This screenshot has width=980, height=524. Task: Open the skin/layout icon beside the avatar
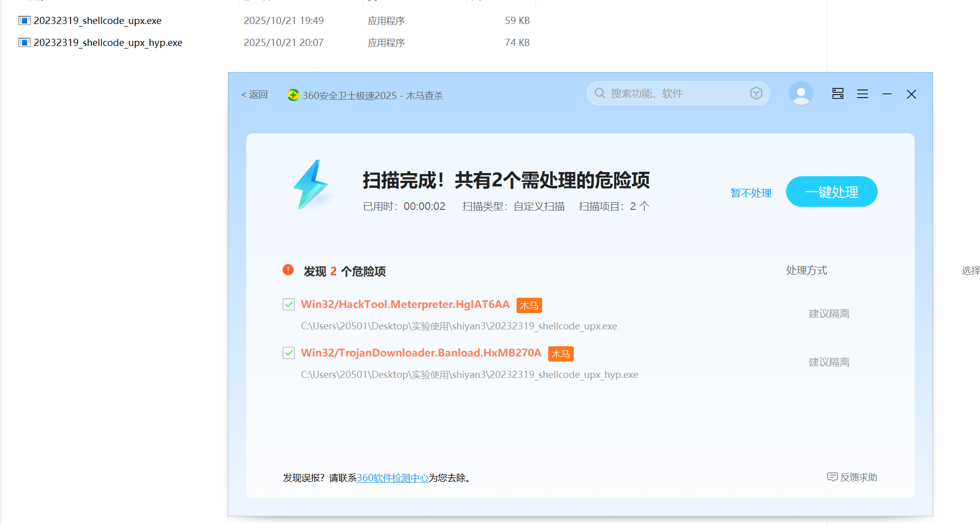[x=838, y=93]
